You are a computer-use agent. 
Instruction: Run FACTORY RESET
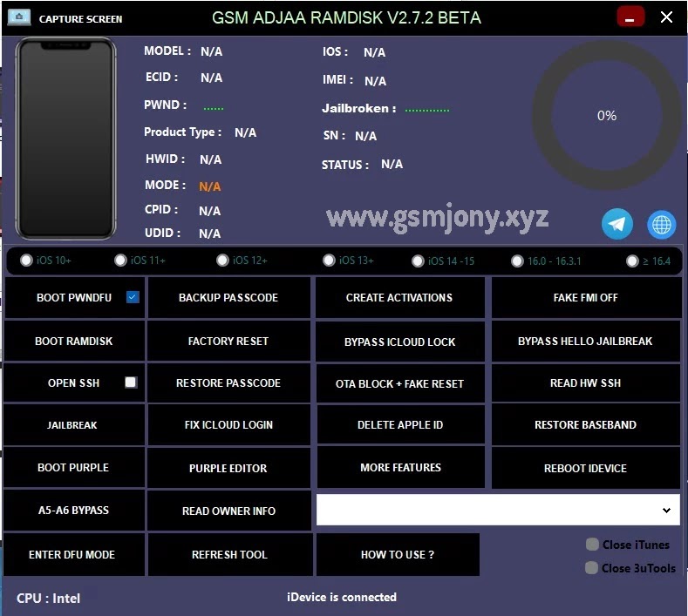[228, 341]
